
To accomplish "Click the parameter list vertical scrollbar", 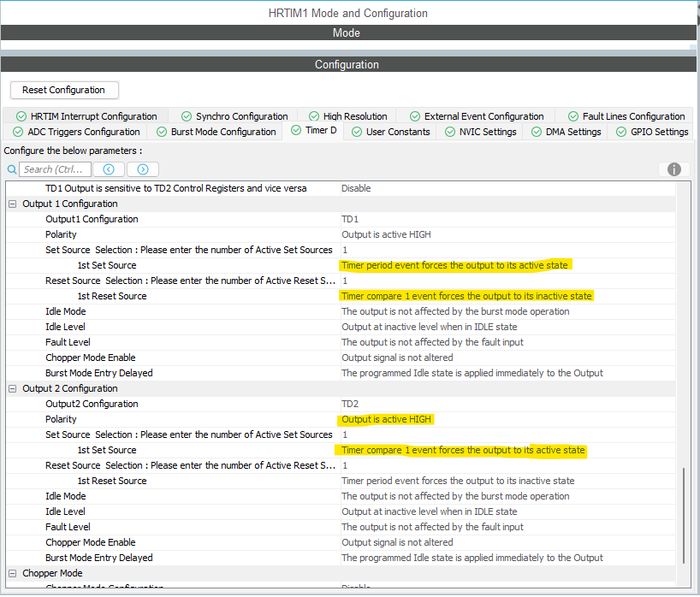I will point(684,516).
